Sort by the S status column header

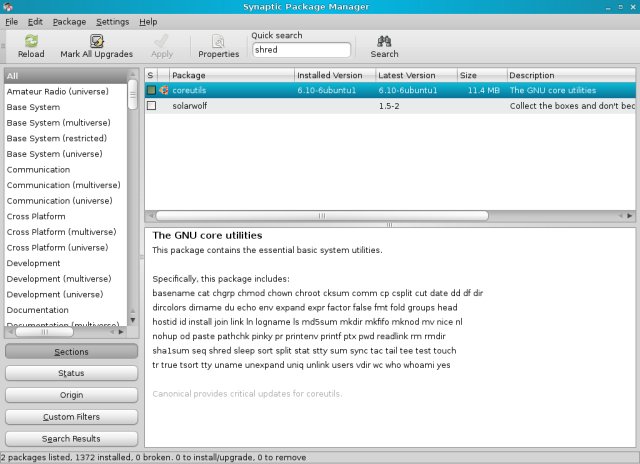(x=151, y=75)
